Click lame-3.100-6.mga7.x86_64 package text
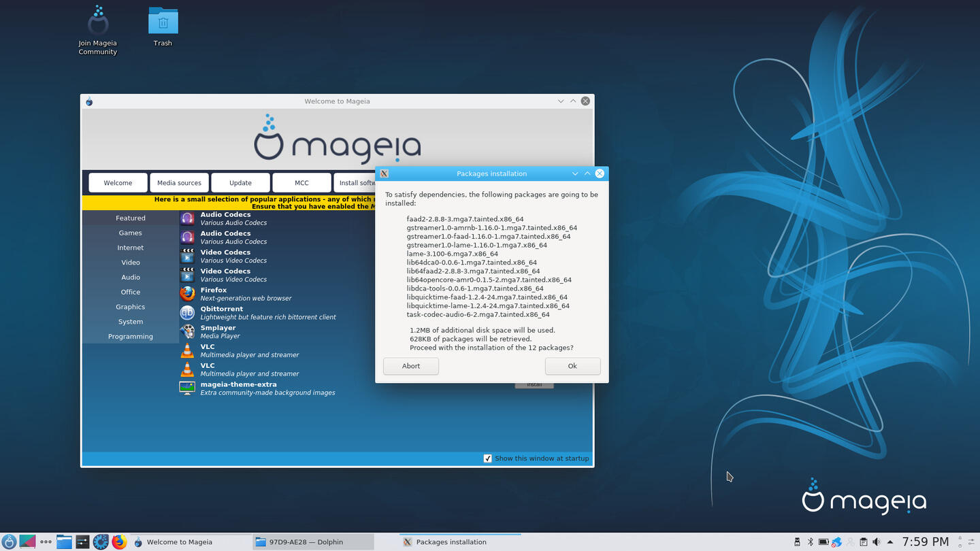Viewport: 980px width, 551px height. pyautogui.click(x=452, y=254)
